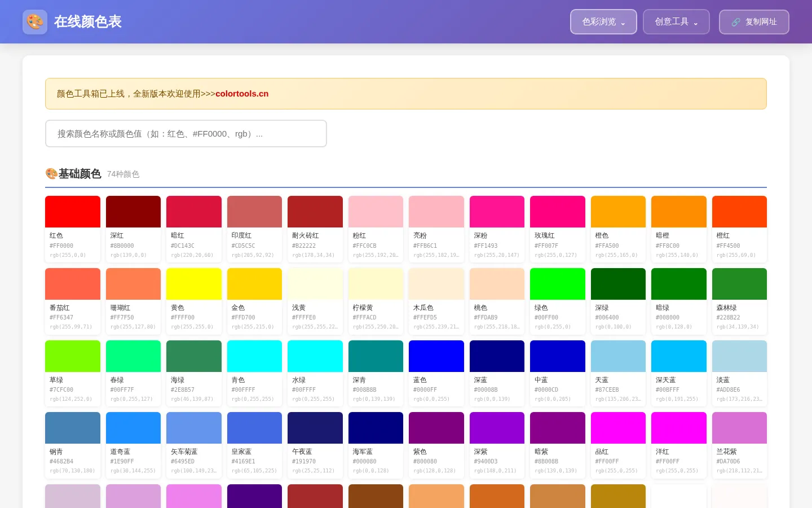Click the 草绿 #7CFC00 swatch
Viewport: 812px width, 508px height.
[73, 373]
